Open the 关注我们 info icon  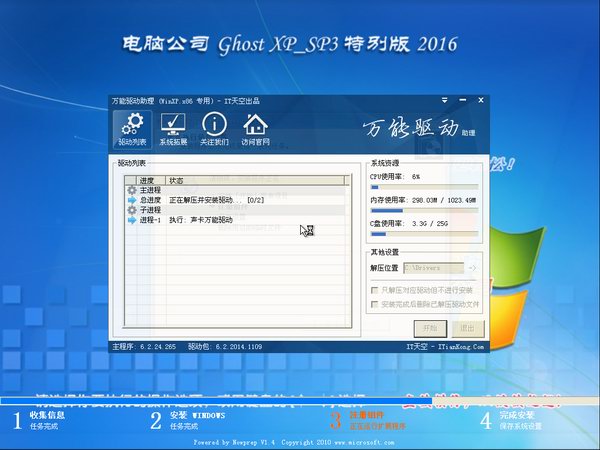[x=214, y=130]
